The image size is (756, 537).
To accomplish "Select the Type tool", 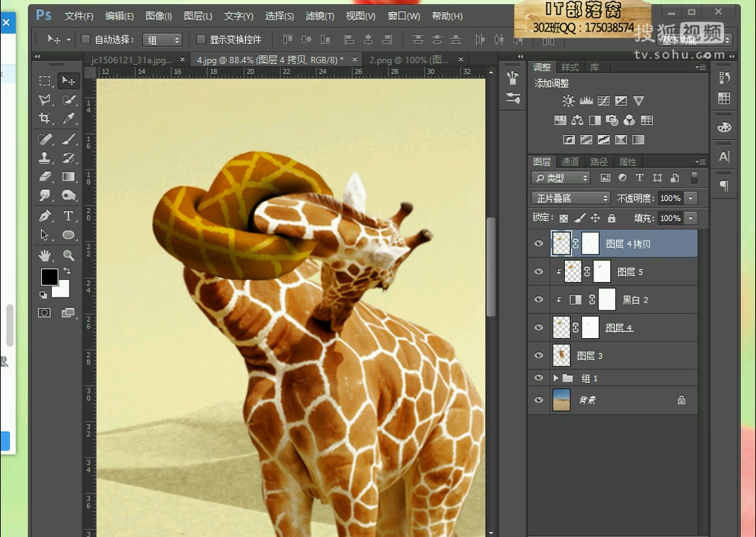I will (x=68, y=216).
